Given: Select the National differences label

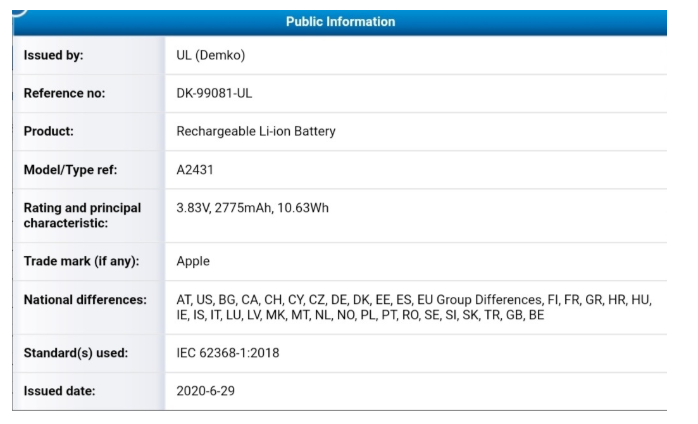Looking at the screenshot, I should coord(85,300).
